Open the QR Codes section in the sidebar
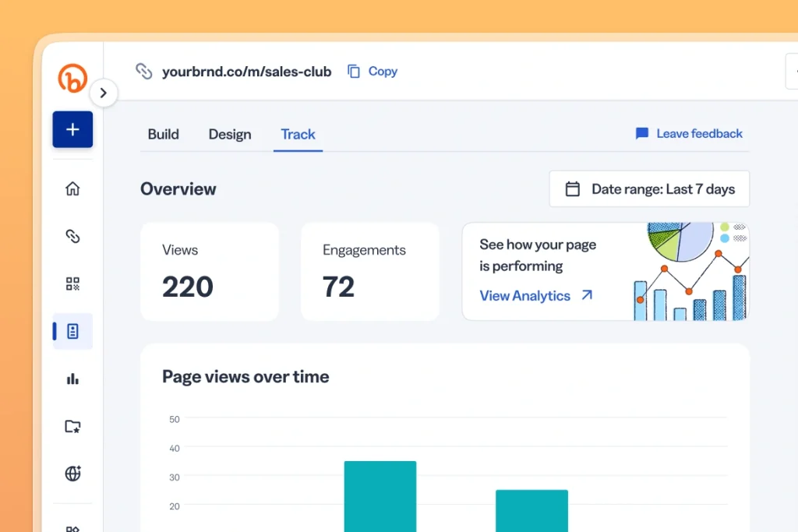The height and width of the screenshot is (532, 798). [72, 284]
